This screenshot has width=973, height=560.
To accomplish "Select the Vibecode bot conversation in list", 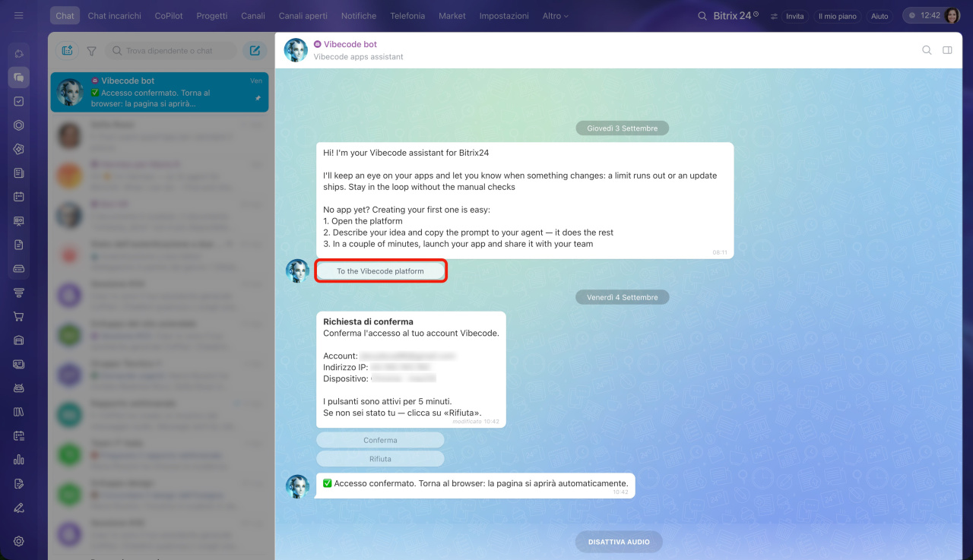I will click(160, 92).
